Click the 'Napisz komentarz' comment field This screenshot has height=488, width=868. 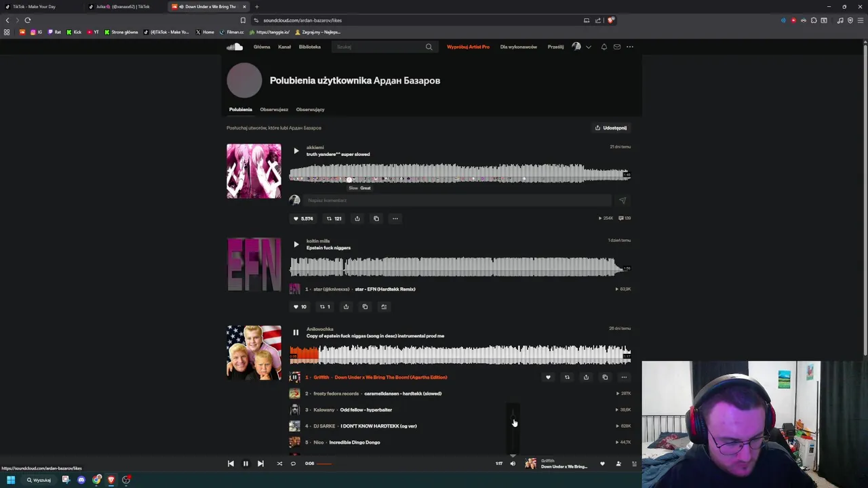[x=457, y=201]
